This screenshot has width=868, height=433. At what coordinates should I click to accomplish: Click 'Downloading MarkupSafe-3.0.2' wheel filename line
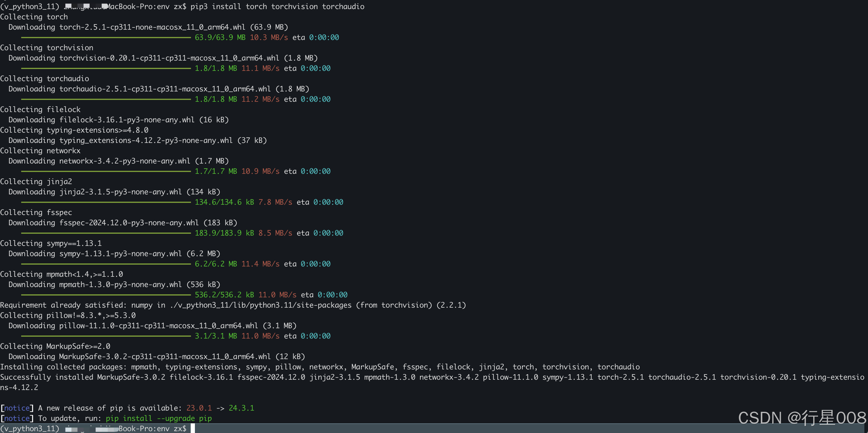[x=156, y=356]
